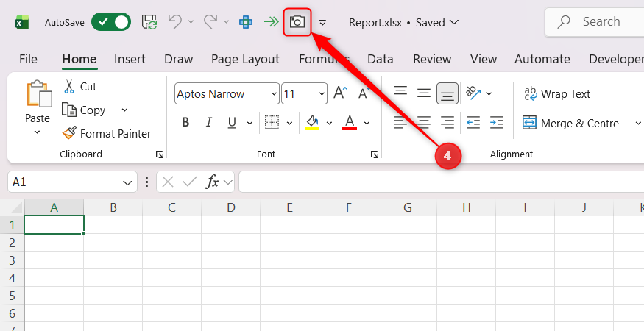Click the Copy button
644x331 pixels.
[x=84, y=110]
